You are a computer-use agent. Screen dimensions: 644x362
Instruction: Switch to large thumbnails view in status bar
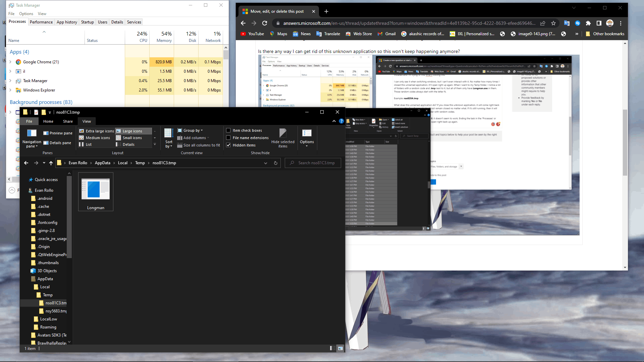(x=340, y=348)
